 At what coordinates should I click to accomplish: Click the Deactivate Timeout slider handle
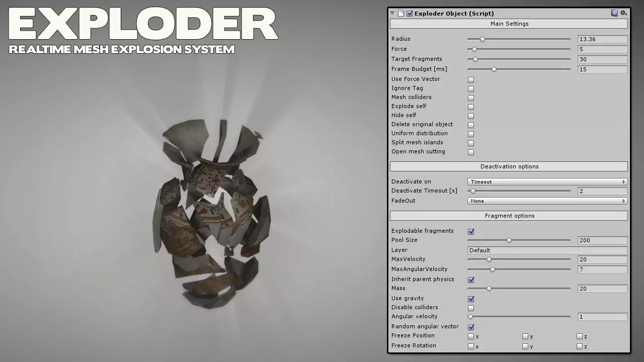472,191
